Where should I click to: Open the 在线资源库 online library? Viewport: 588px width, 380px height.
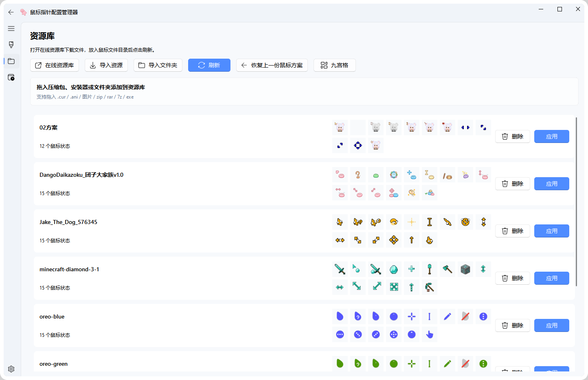pos(55,65)
